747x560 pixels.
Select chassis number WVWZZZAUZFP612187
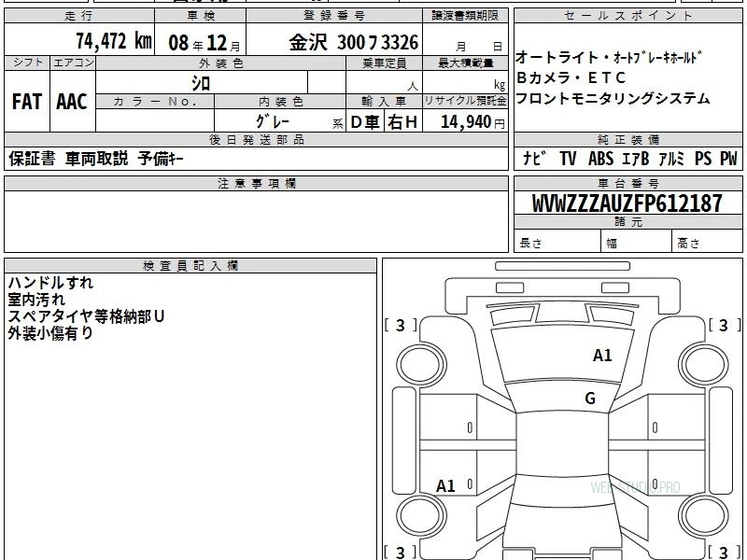[x=627, y=203]
